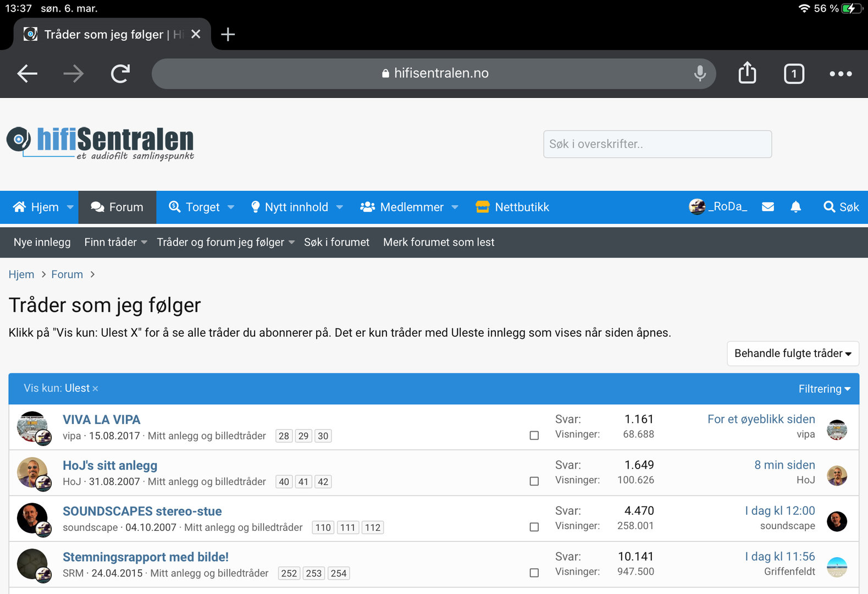Expand the Nytt innhold dropdown arrow
868x594 pixels.
click(340, 207)
